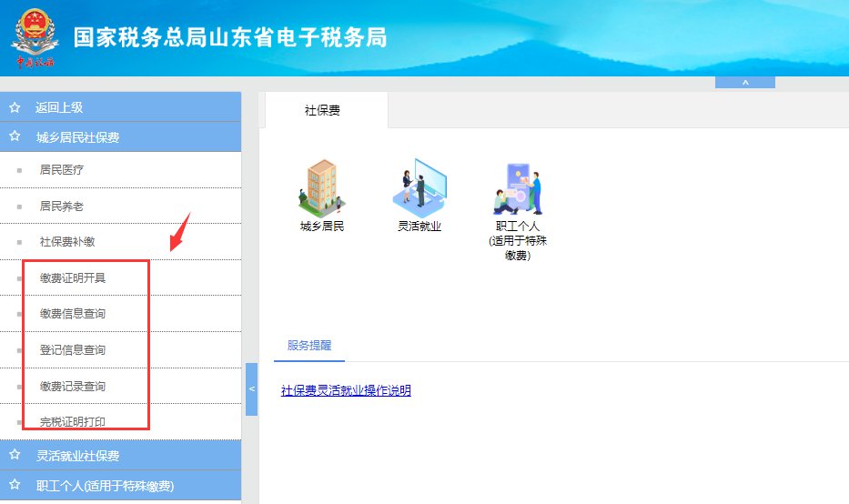Image resolution: width=849 pixels, height=504 pixels.
Task: Open the 城乡居民 building icon
Action: click(x=321, y=187)
